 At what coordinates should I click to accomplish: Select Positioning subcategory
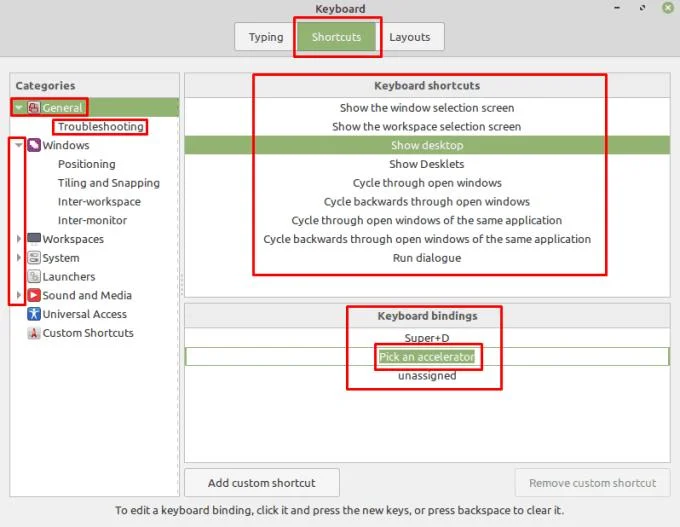(x=87, y=164)
